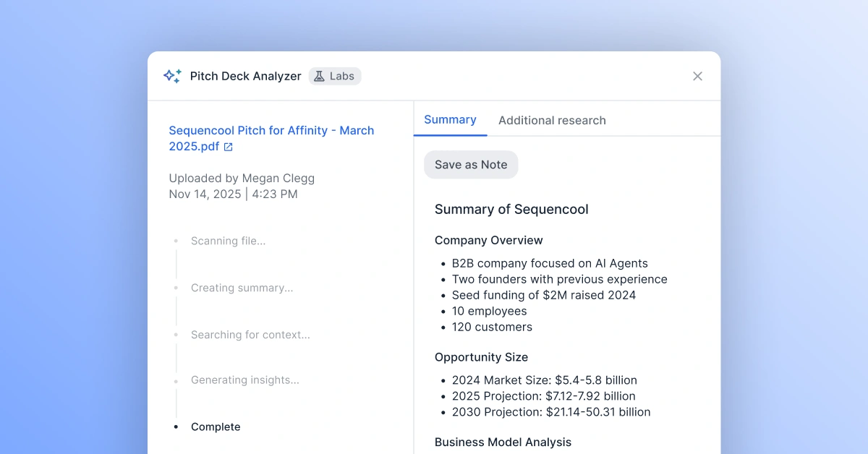Click the Save as Note button
868x454 pixels.
pyautogui.click(x=471, y=164)
